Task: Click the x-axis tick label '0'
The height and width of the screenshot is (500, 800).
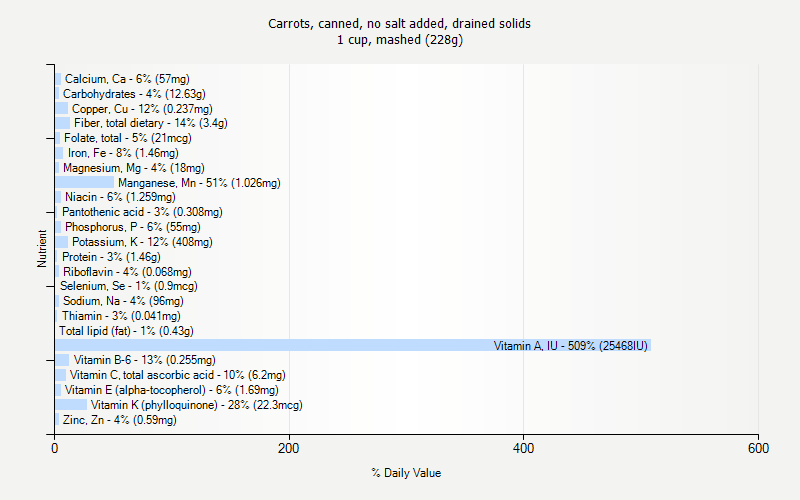Action: click(x=55, y=448)
